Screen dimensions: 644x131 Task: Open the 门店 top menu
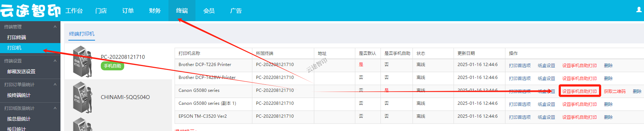101,11
